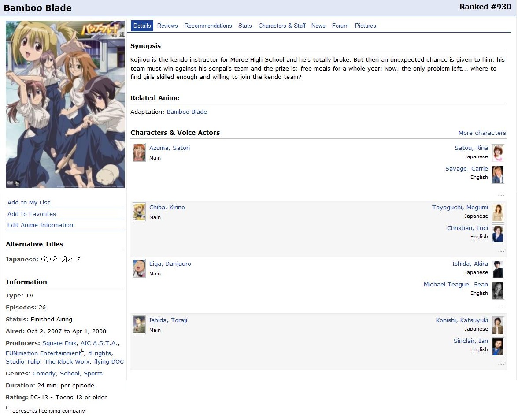
Task: Go to the News tab
Action: point(318,26)
